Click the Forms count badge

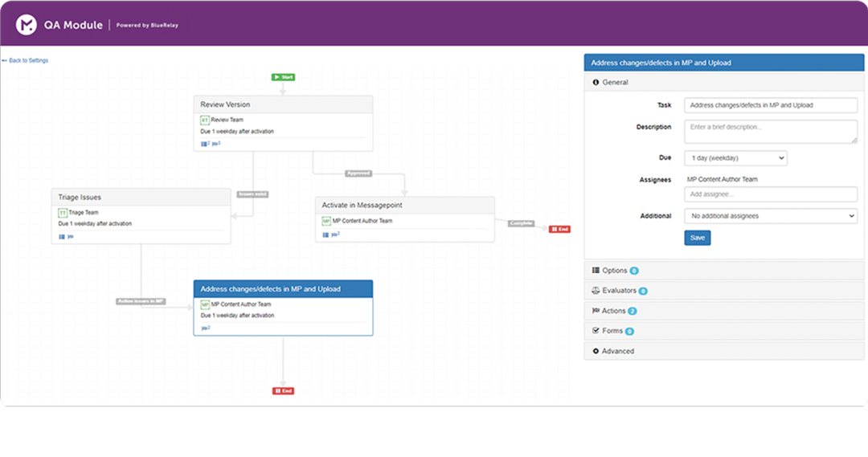click(629, 332)
